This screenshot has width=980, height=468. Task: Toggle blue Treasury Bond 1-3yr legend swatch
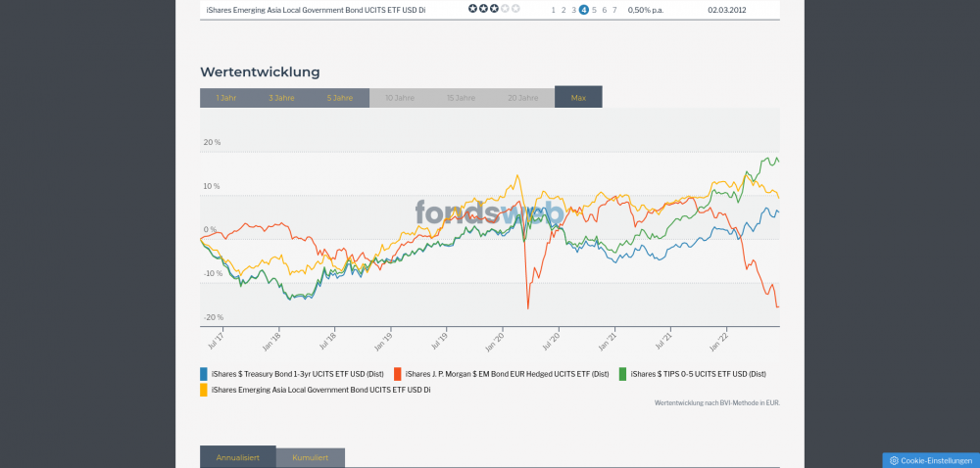[x=204, y=374]
